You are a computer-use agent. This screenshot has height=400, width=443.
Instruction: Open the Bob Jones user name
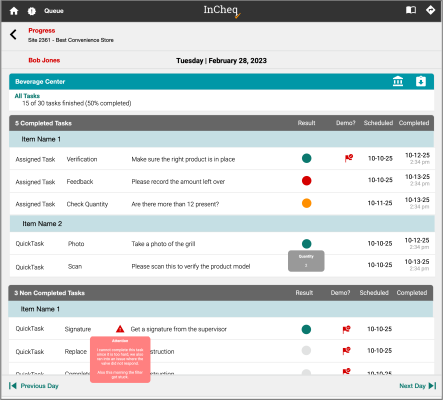tap(44, 60)
